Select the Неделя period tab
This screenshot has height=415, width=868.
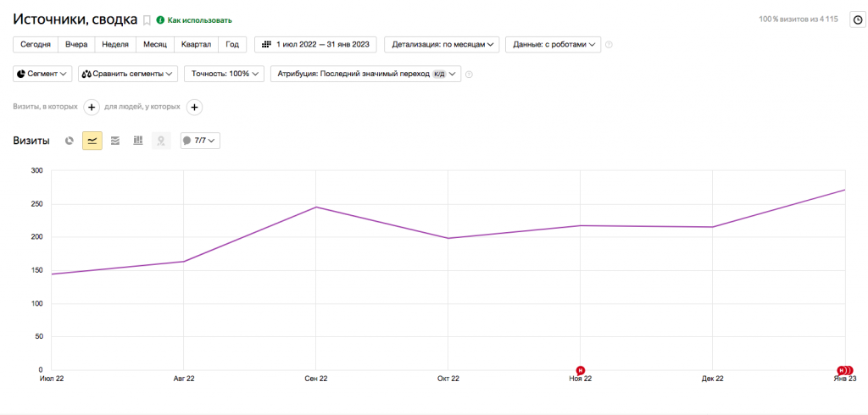pos(115,45)
